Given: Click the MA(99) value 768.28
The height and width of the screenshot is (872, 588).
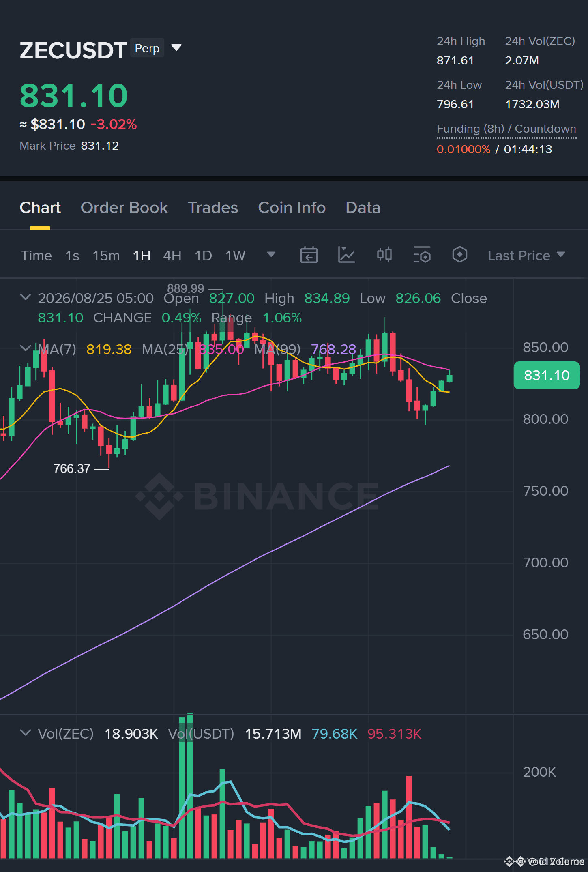Looking at the screenshot, I should click(333, 349).
